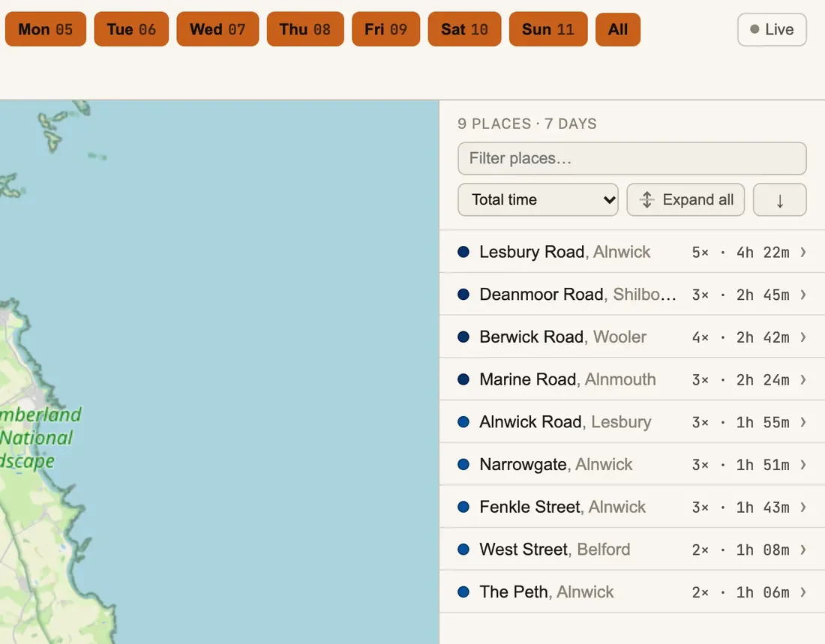Click the 1h 55m duration value
This screenshot has height=644, width=825.
[763, 423]
